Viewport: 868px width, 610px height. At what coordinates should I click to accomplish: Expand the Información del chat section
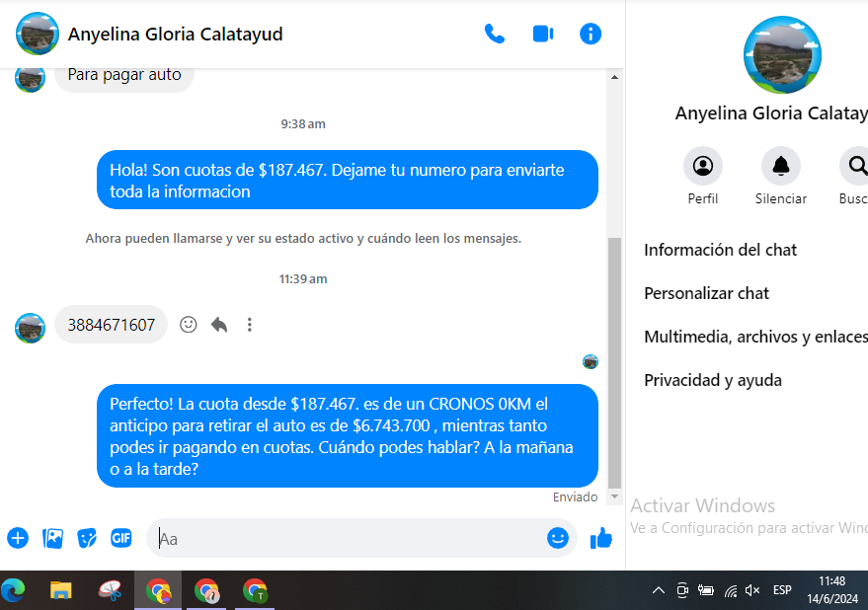click(x=721, y=250)
